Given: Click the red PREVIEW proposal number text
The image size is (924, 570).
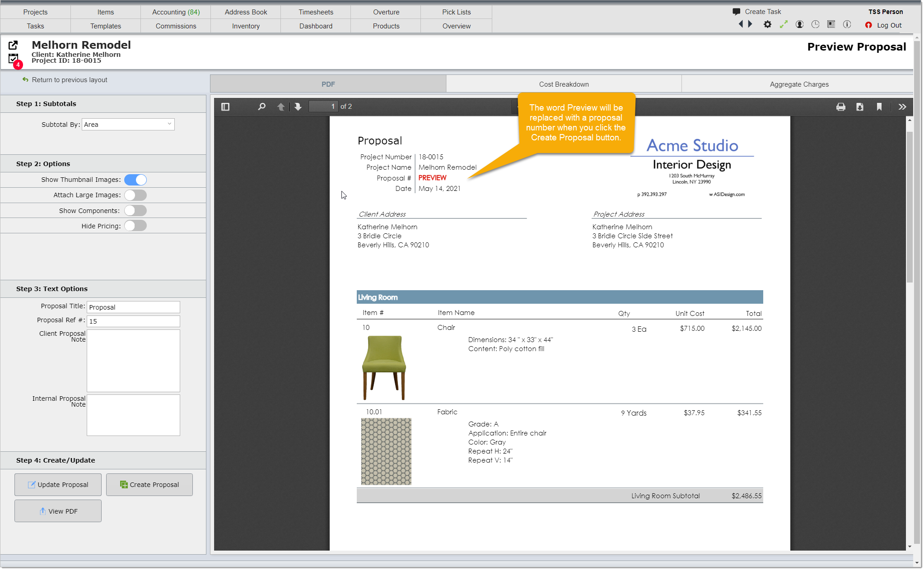Looking at the screenshot, I should 432,178.
